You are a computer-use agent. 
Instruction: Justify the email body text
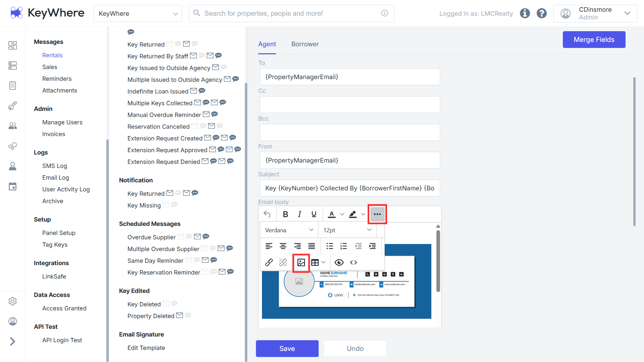[312, 246]
